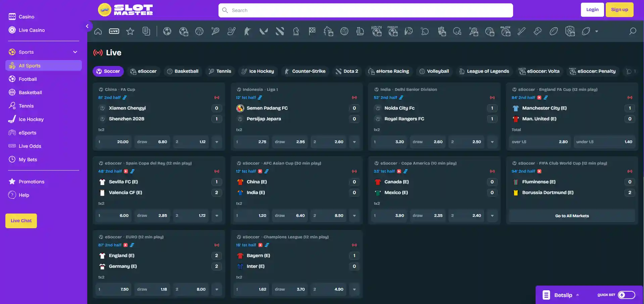Open video stream for Sevilla FC (E) match
This screenshot has width=644, height=304.
[x=126, y=171]
